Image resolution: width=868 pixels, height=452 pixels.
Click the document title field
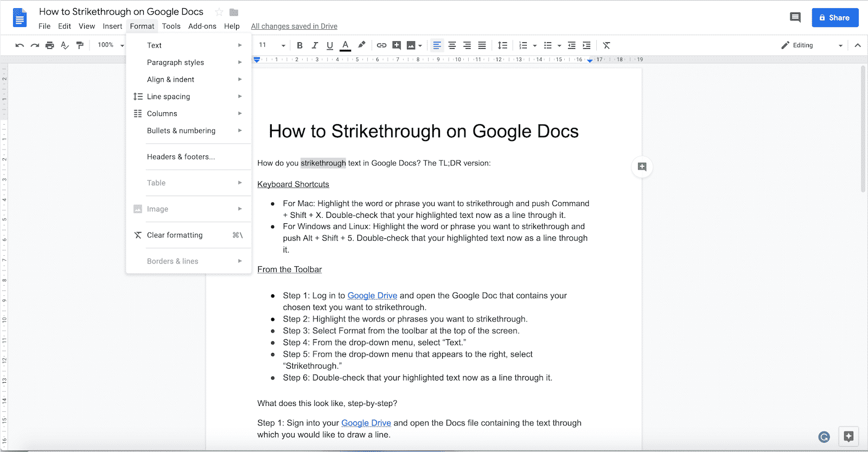tap(121, 11)
